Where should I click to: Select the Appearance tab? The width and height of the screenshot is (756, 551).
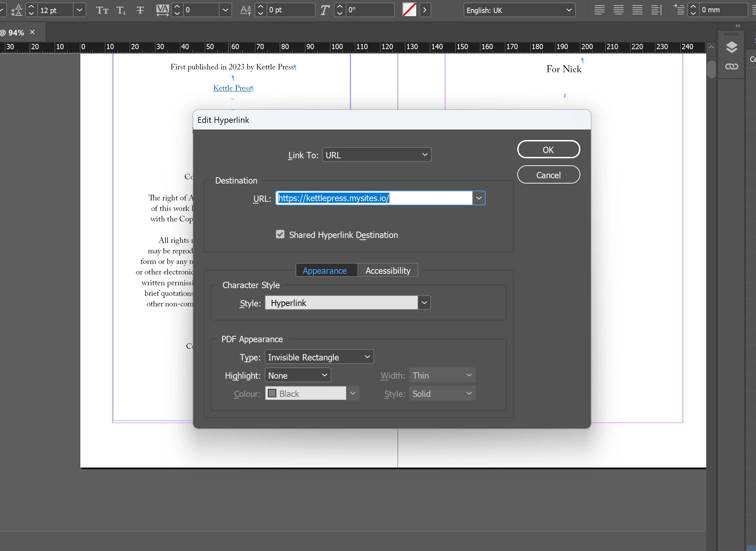(x=325, y=271)
